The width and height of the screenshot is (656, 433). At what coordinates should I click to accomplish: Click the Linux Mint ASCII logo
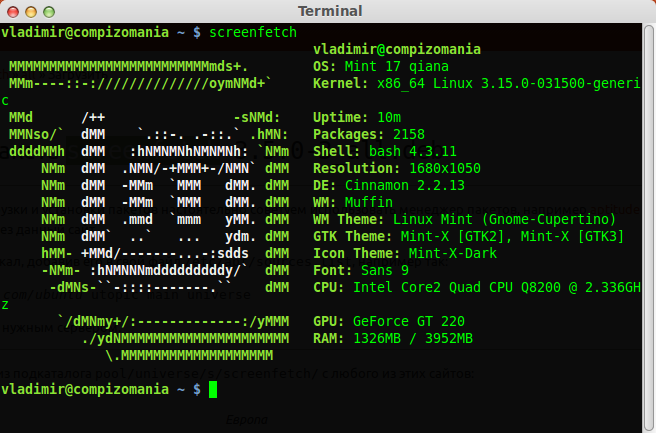point(149,211)
